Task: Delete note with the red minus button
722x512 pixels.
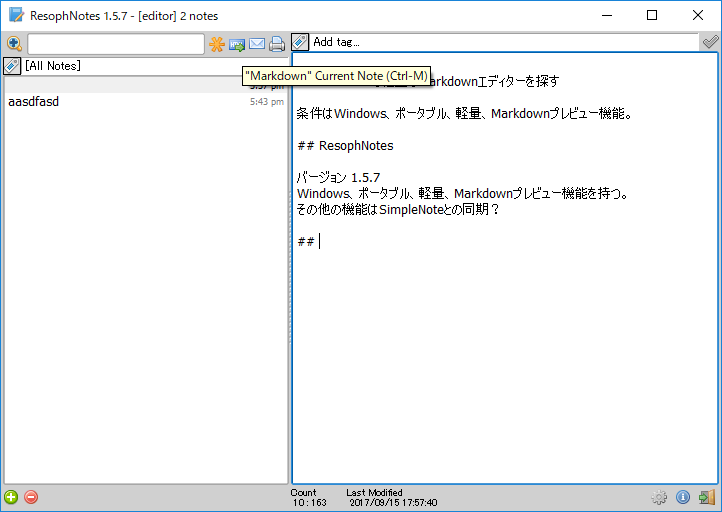Action: pos(31,497)
